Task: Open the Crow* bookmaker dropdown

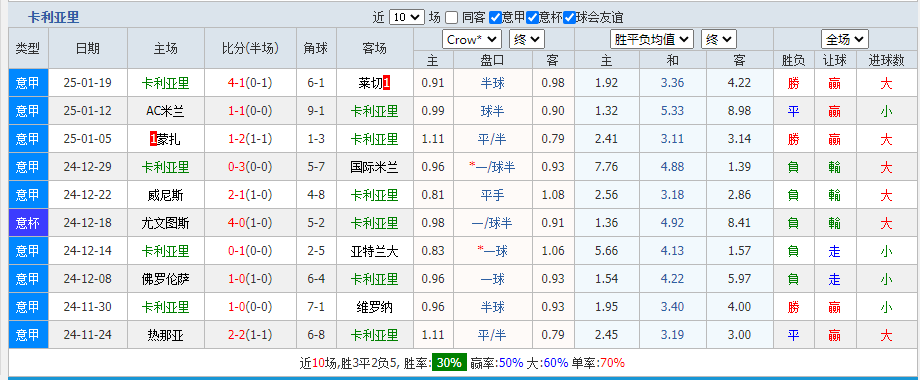Action: click(472, 40)
